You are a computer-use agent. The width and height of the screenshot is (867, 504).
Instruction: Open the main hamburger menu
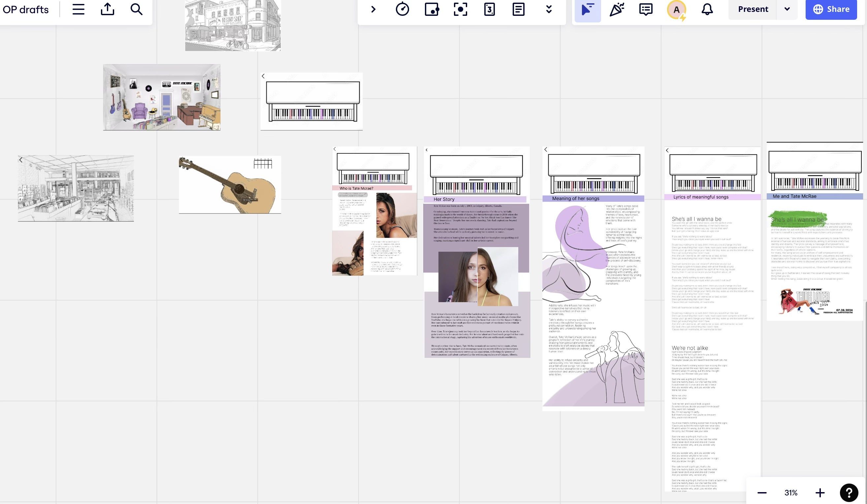79,9
